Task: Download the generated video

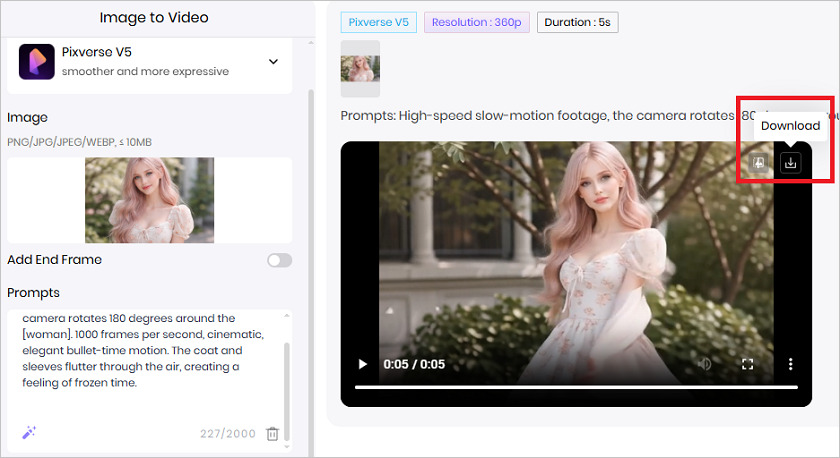Action: point(790,162)
